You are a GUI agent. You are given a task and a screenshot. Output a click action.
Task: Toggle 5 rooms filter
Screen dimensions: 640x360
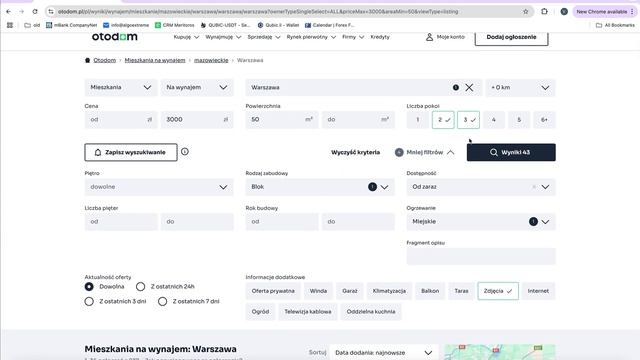coord(519,120)
